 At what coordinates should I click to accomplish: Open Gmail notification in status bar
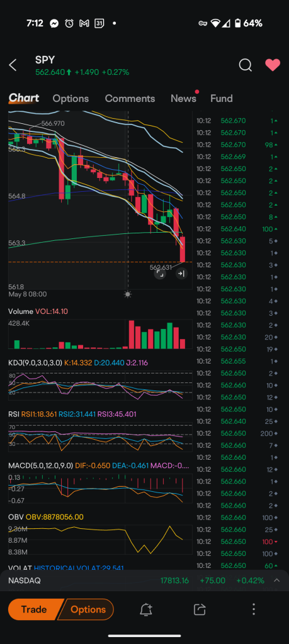click(84, 23)
